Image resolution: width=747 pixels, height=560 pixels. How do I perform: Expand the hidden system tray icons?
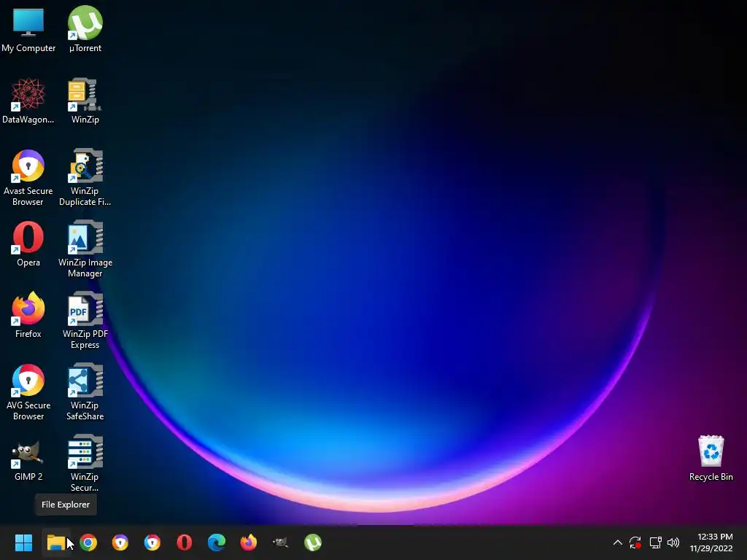tap(617, 542)
